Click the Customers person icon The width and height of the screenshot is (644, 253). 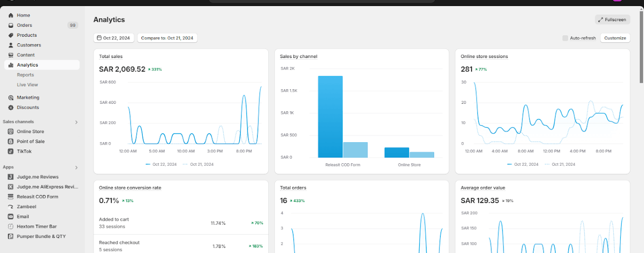[x=11, y=45]
